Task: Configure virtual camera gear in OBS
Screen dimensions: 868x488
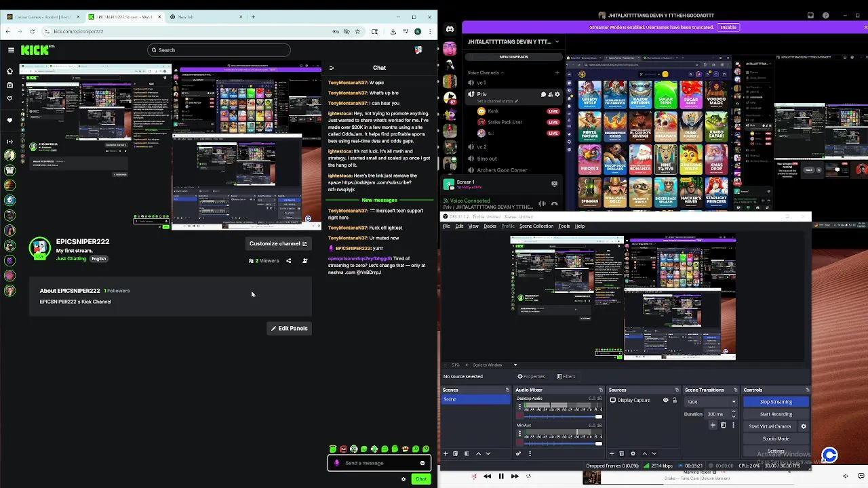Action: (x=804, y=426)
